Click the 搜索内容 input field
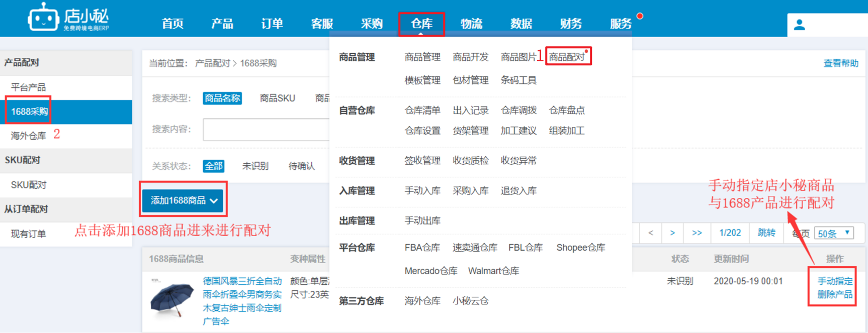This screenshot has width=868, height=333. (267, 130)
